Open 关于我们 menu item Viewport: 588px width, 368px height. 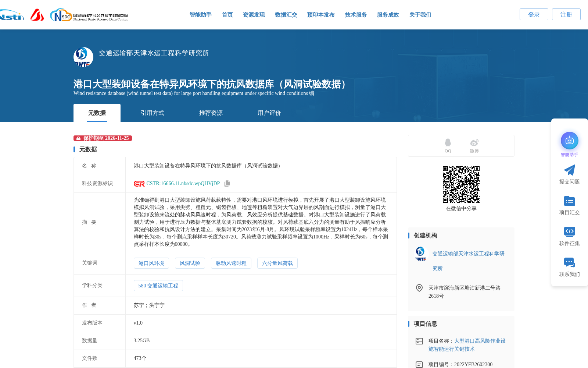[420, 15]
